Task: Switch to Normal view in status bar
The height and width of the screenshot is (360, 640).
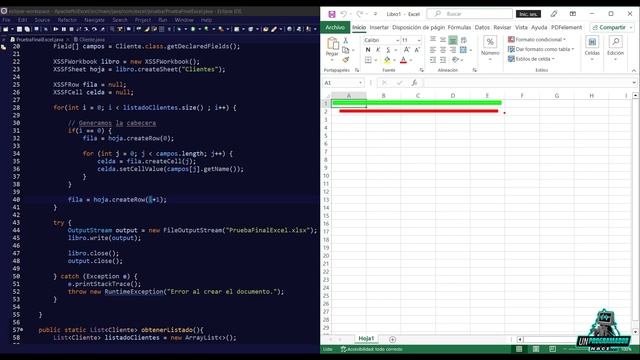Action: (519, 349)
